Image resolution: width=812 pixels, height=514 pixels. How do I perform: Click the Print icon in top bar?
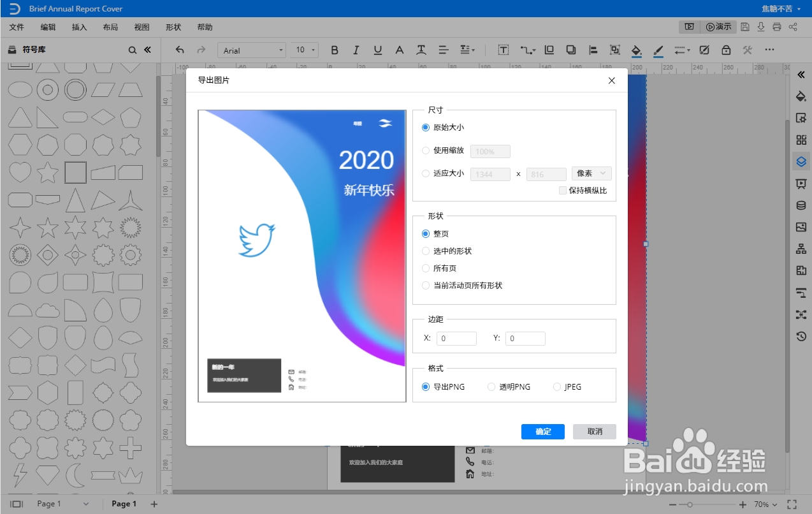coord(776,27)
